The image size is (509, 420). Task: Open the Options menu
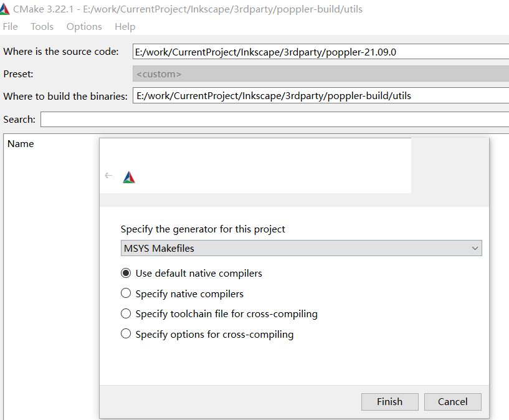(x=84, y=27)
